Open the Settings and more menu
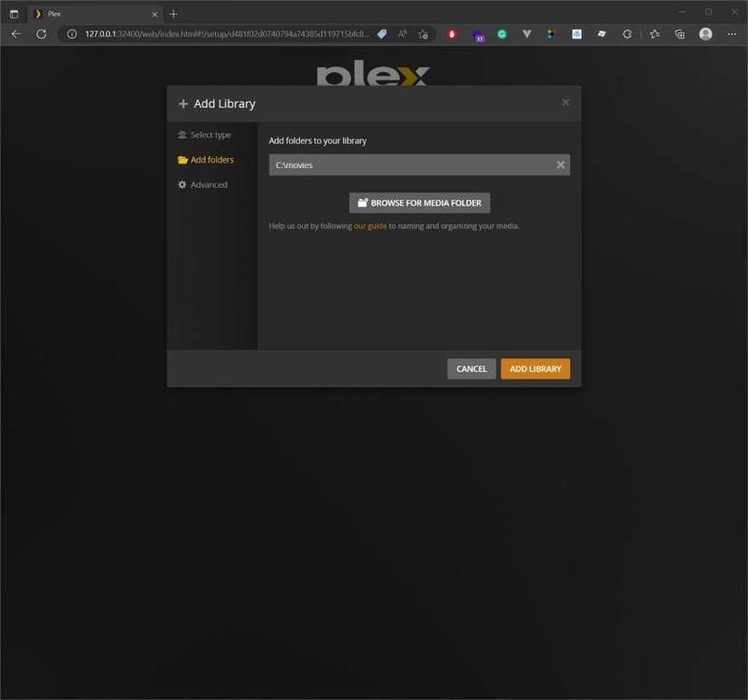The height and width of the screenshot is (700, 748). tap(732, 34)
